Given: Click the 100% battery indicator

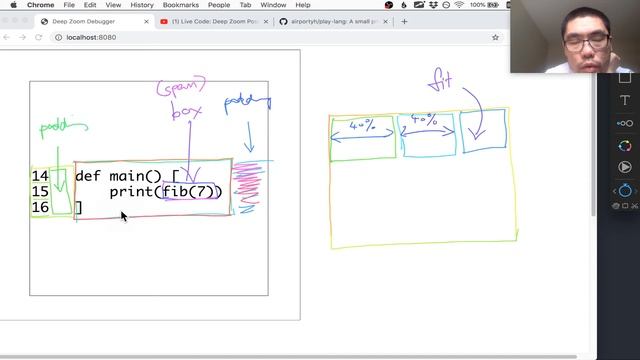Looking at the screenshot, I should tap(484, 5).
